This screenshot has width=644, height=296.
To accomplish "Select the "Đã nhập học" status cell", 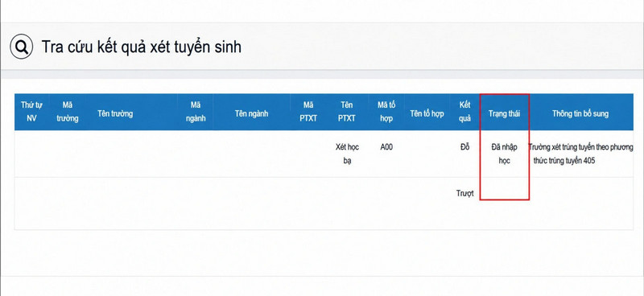I will pos(505,154).
